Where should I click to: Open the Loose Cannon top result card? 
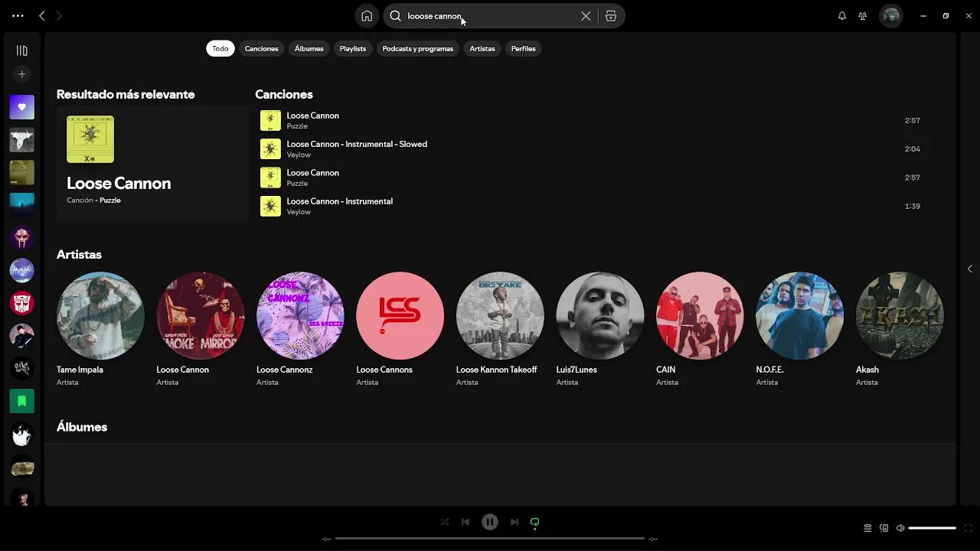click(152, 164)
